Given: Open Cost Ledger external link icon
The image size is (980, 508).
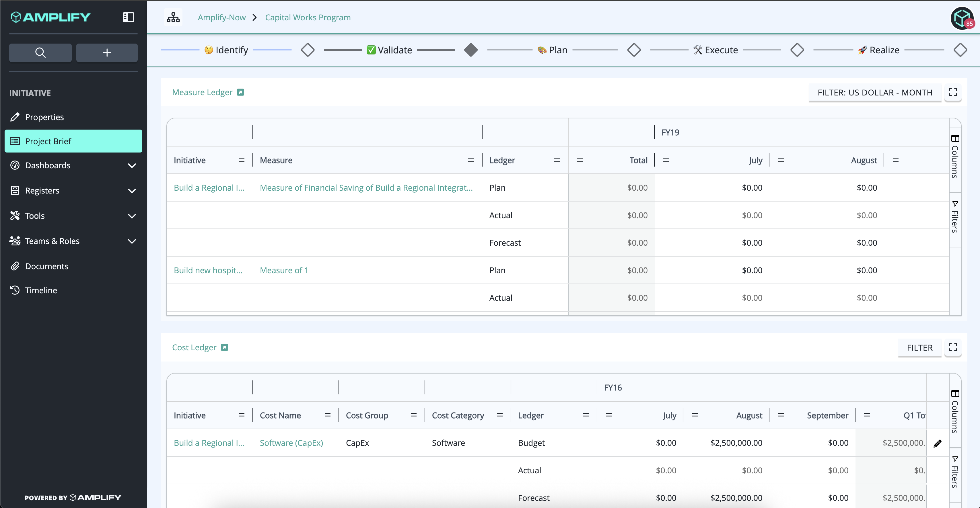Looking at the screenshot, I should pos(224,347).
